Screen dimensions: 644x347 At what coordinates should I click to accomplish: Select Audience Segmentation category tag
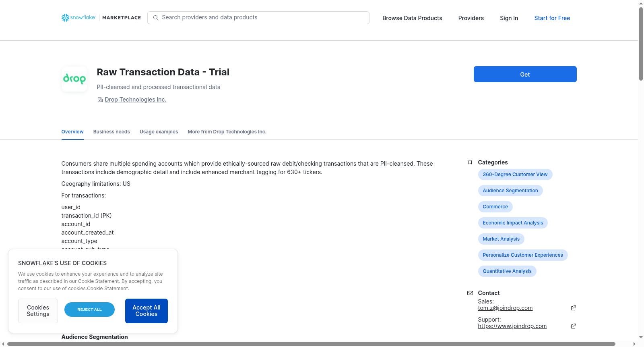(x=510, y=191)
